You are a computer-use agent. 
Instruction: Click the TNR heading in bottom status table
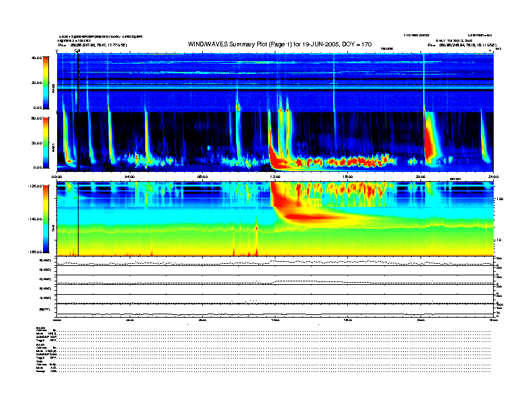(x=39, y=361)
